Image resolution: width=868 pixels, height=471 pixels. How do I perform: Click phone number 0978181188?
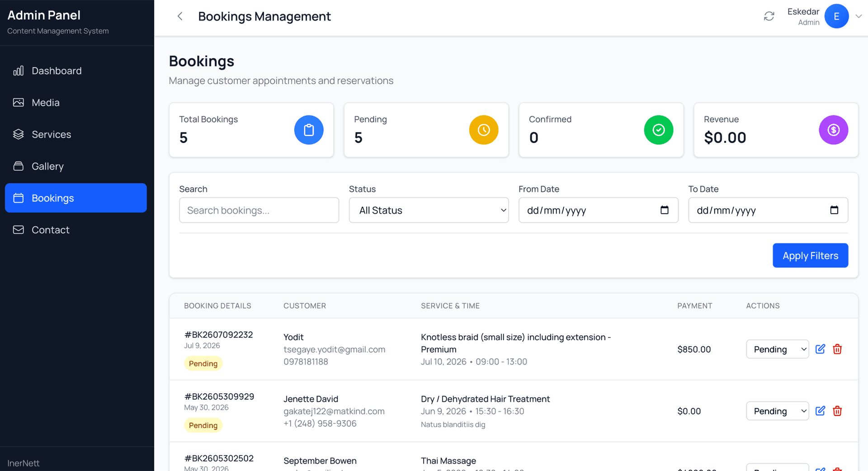(306, 362)
